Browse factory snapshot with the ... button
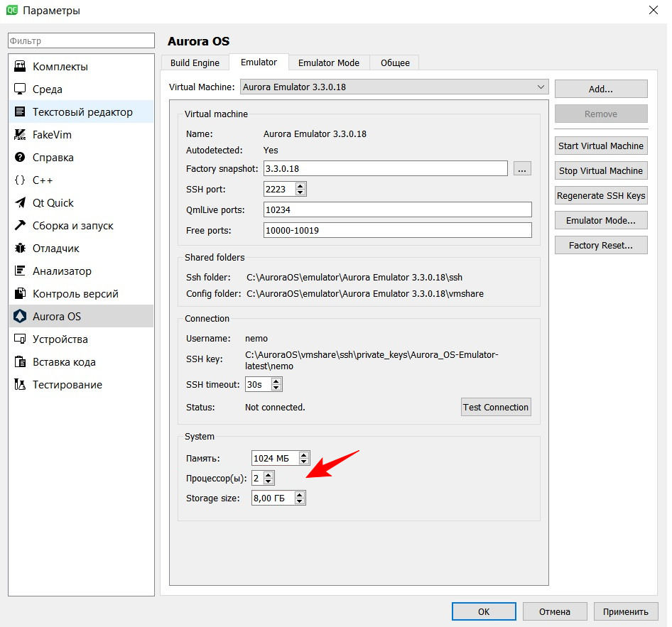672x627 pixels. click(x=522, y=169)
